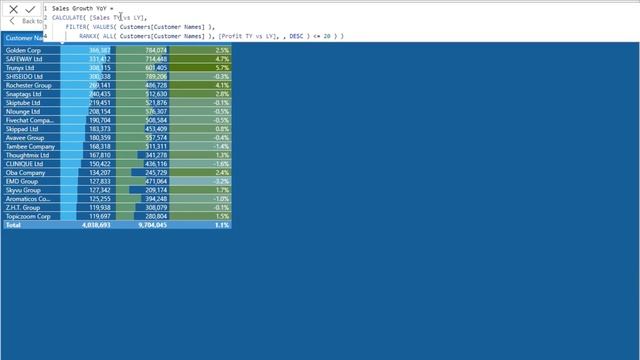Click formula line 'Sales Growth YoY ='
This screenshot has height=360, width=640.
point(82,8)
